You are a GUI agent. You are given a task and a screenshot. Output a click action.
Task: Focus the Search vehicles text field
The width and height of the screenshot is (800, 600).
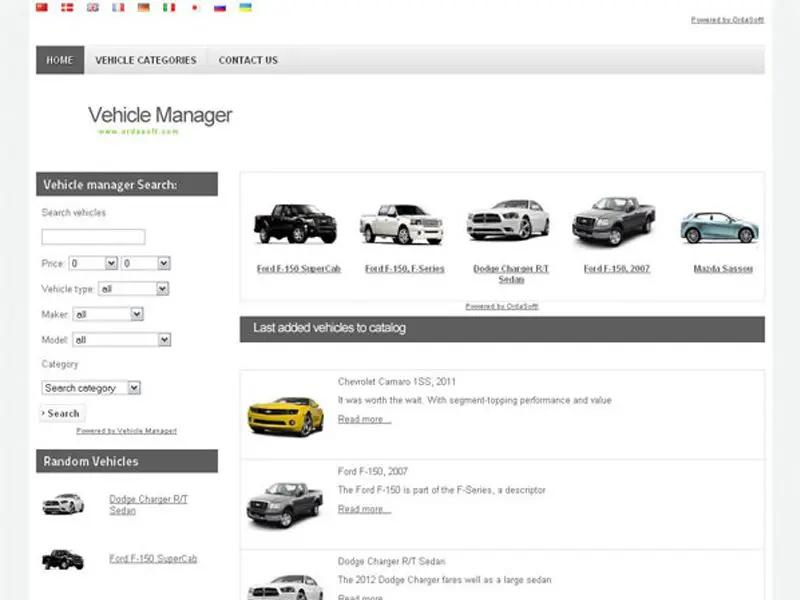(93, 237)
